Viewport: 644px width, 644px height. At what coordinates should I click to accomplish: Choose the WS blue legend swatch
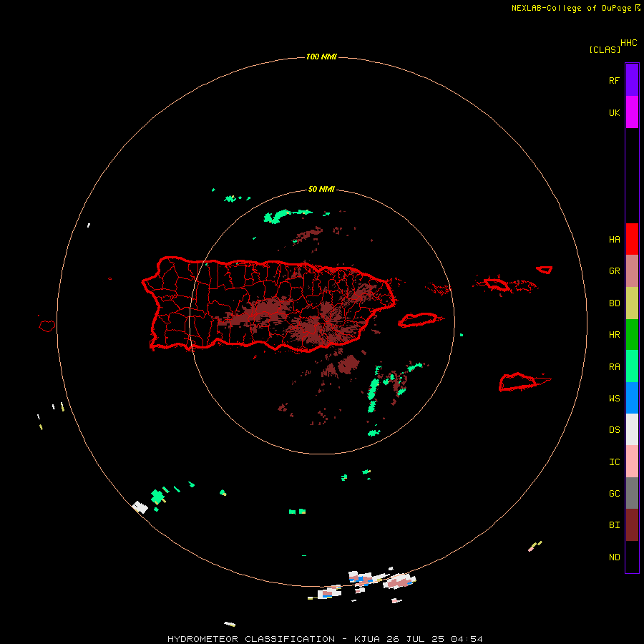coord(632,398)
